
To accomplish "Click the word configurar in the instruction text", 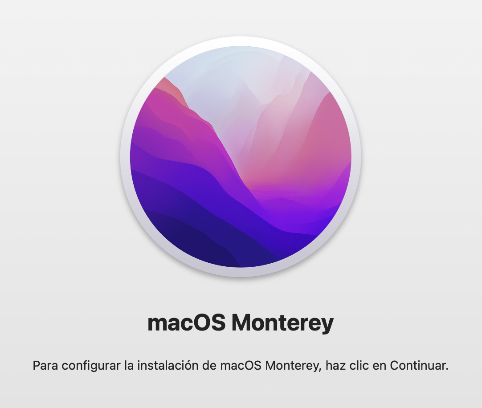I will point(91,366).
